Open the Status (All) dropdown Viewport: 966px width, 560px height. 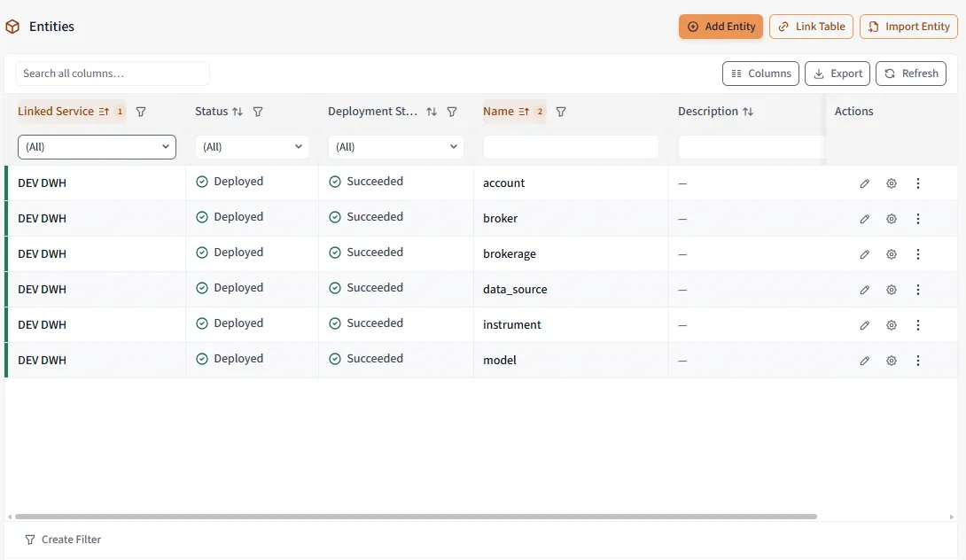pos(252,146)
